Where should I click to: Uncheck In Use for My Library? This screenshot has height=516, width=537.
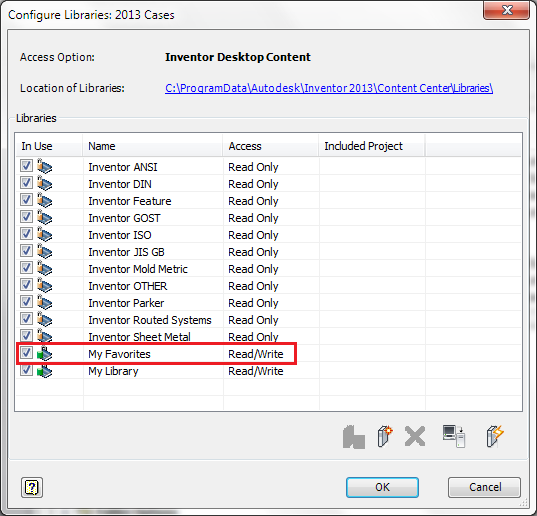26,370
